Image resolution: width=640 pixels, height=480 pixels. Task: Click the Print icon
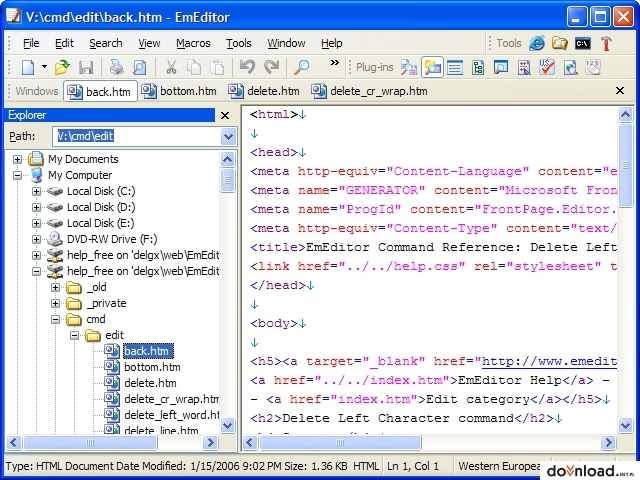(x=116, y=67)
